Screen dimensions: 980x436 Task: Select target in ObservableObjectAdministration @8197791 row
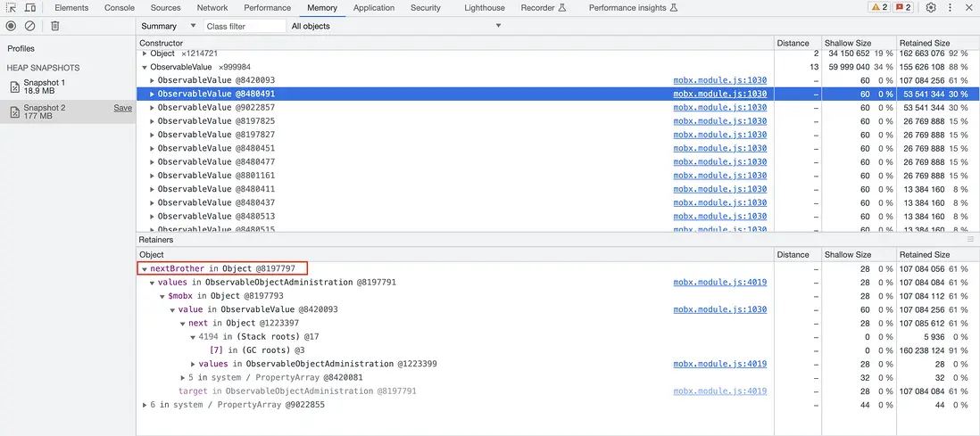(x=558, y=391)
